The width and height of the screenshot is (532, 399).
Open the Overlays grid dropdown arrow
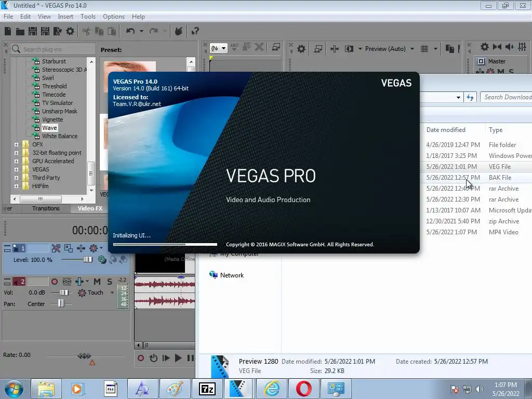point(435,49)
